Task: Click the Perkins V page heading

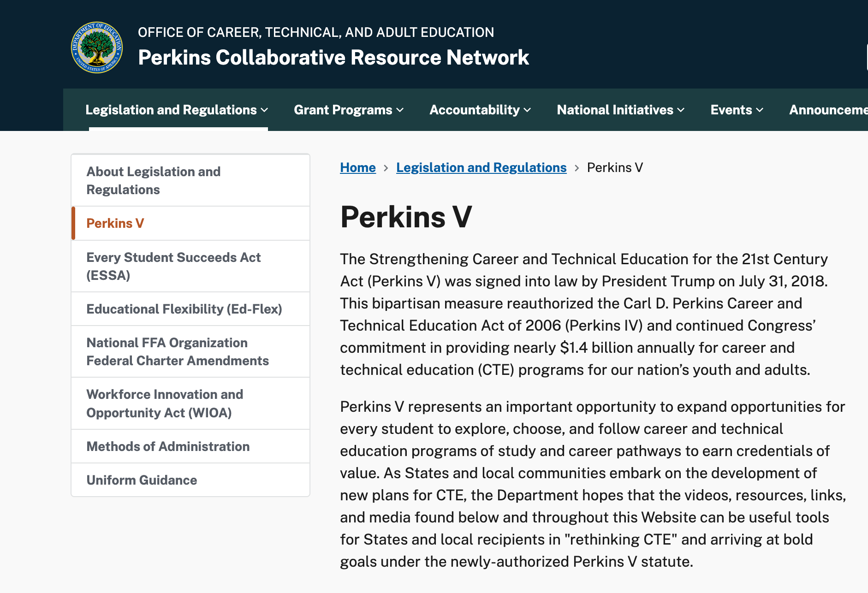Action: point(406,217)
